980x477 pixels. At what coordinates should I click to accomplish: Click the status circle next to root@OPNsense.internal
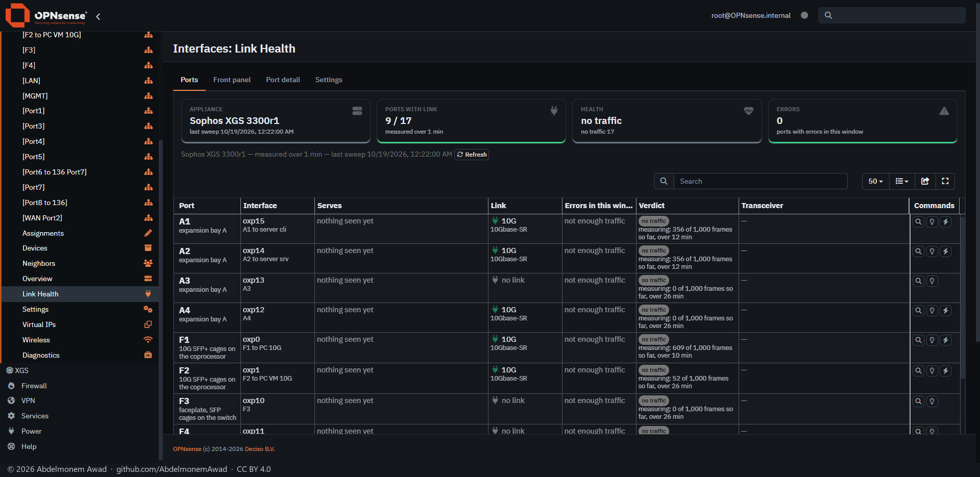[804, 15]
